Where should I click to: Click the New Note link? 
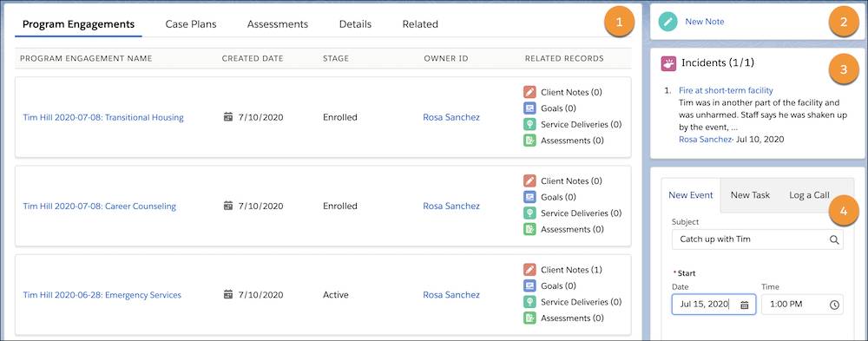click(x=704, y=22)
